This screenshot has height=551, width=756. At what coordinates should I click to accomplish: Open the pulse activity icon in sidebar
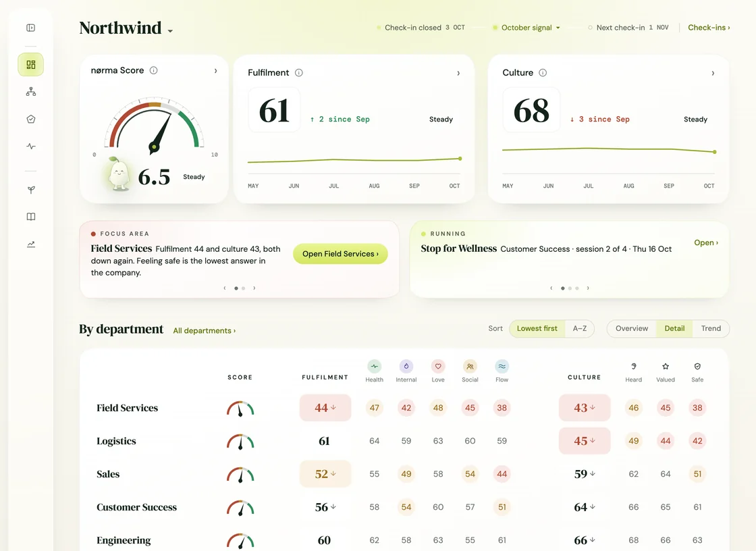pos(31,147)
